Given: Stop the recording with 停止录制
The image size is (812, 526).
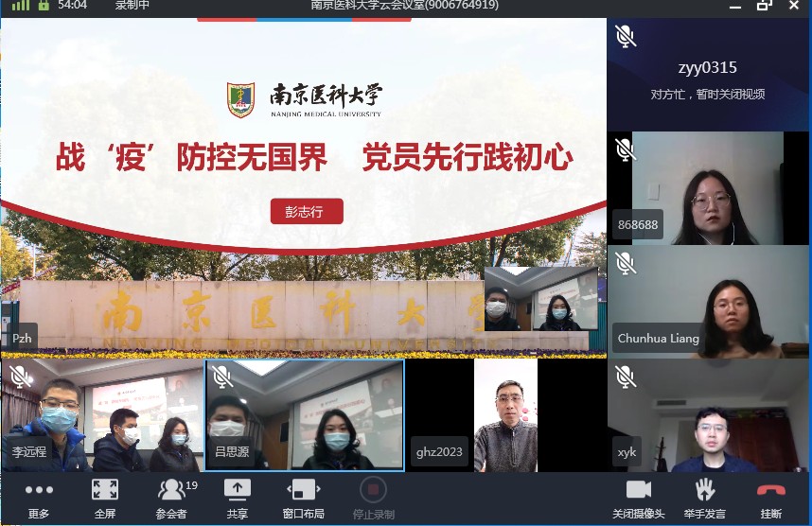Looking at the screenshot, I should click(374, 500).
